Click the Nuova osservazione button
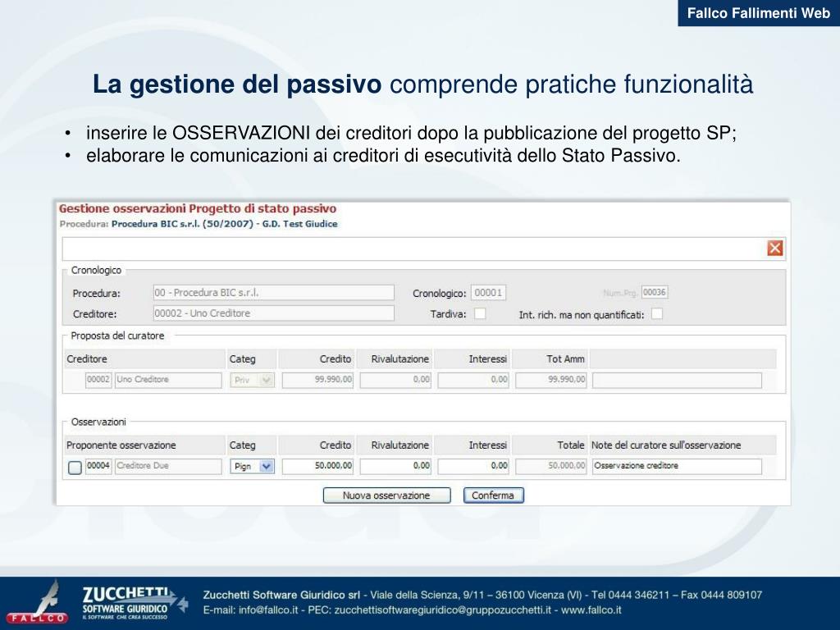 [x=387, y=495]
